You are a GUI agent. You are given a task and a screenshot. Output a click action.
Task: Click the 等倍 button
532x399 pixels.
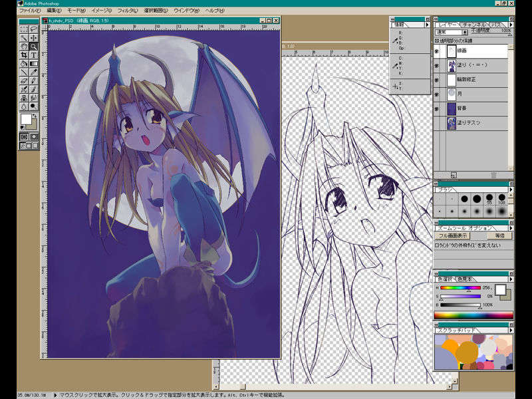pos(499,235)
